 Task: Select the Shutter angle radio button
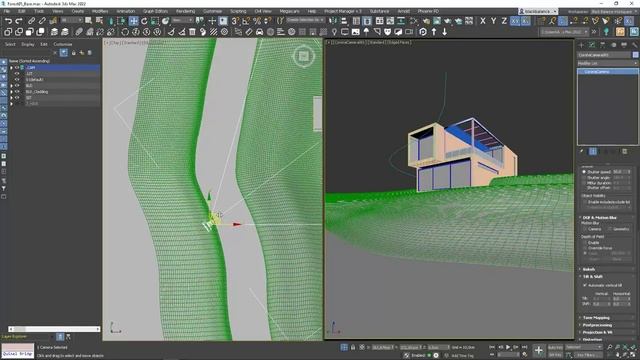coord(584,178)
